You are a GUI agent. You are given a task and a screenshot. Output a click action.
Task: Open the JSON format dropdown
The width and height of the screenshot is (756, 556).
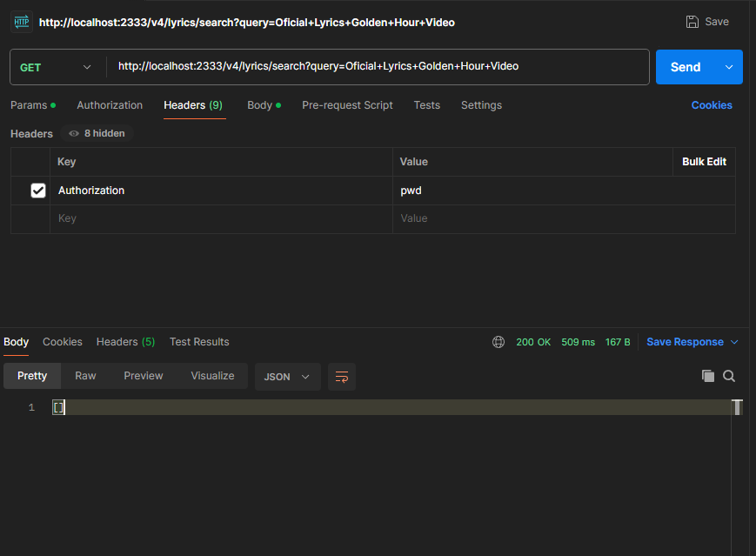coord(287,377)
